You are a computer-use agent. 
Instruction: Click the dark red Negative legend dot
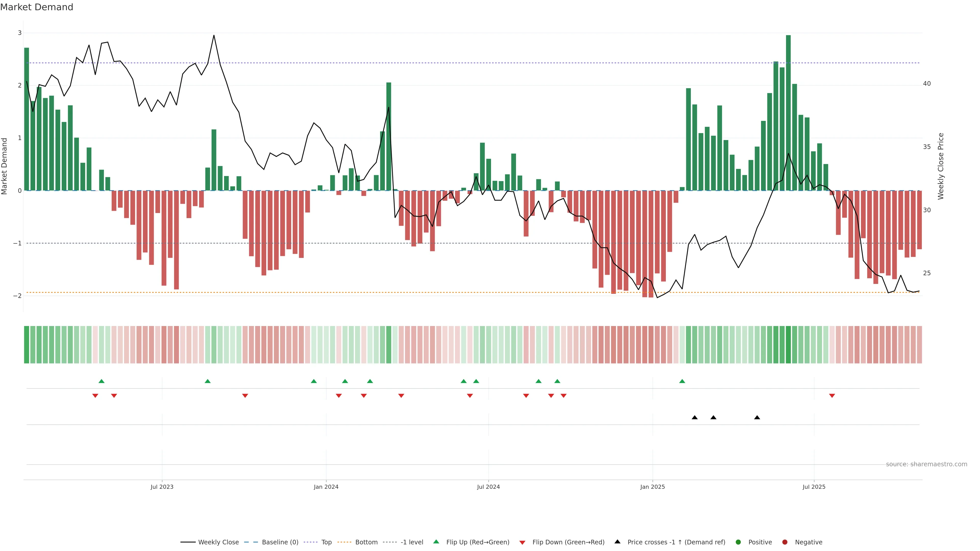785,542
